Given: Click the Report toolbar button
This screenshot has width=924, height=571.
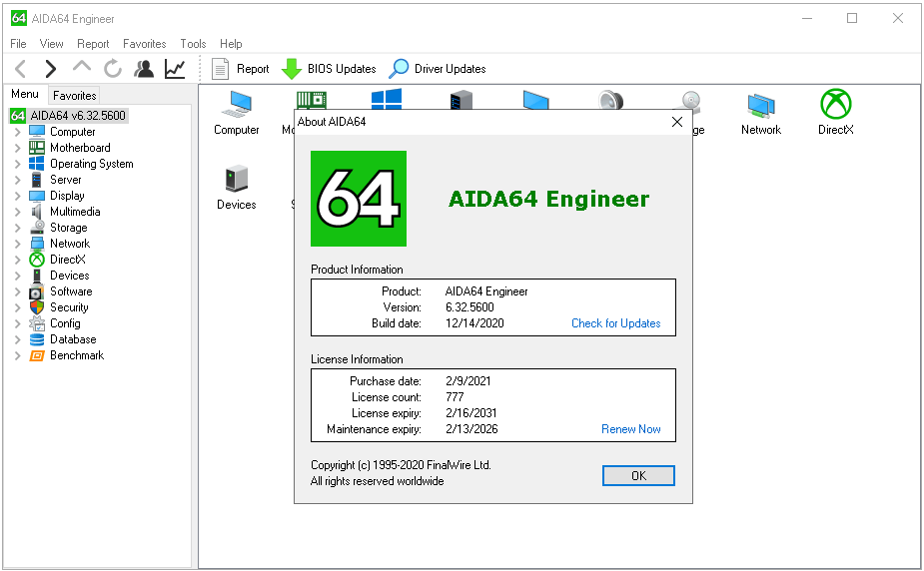Looking at the screenshot, I should pyautogui.click(x=241, y=69).
